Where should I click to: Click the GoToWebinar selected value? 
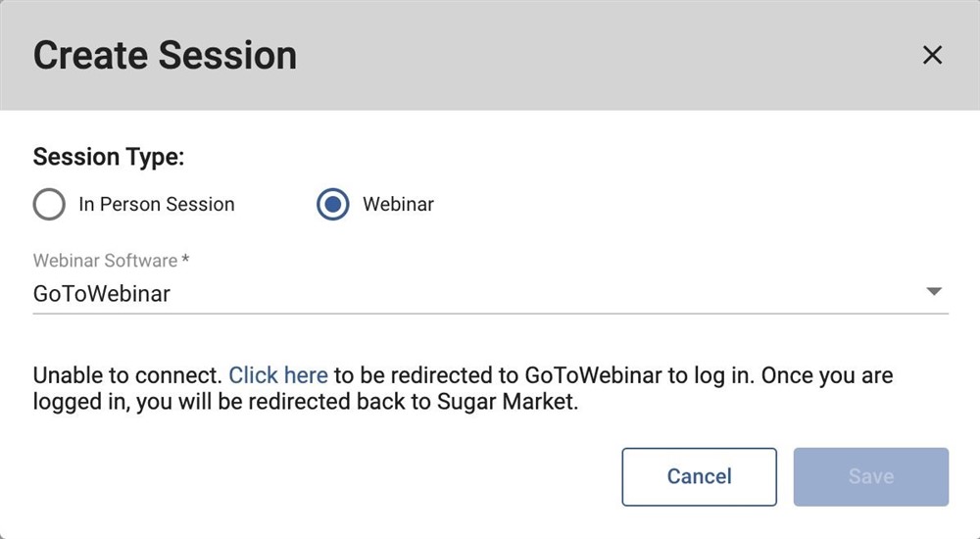[102, 293]
